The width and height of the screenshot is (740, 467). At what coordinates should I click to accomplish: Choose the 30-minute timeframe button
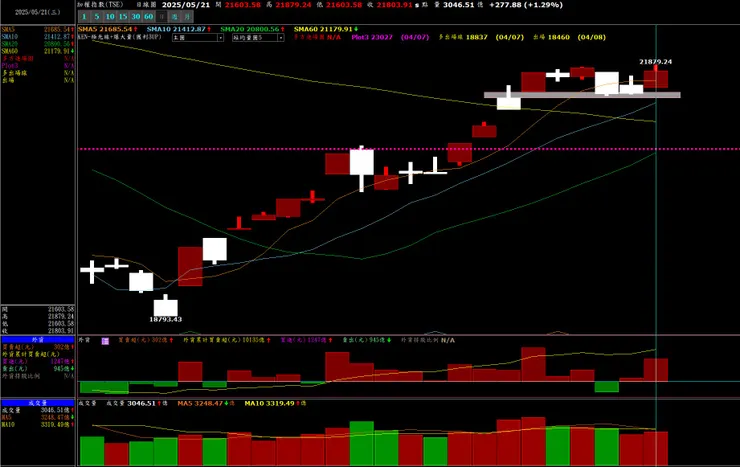pos(136,17)
